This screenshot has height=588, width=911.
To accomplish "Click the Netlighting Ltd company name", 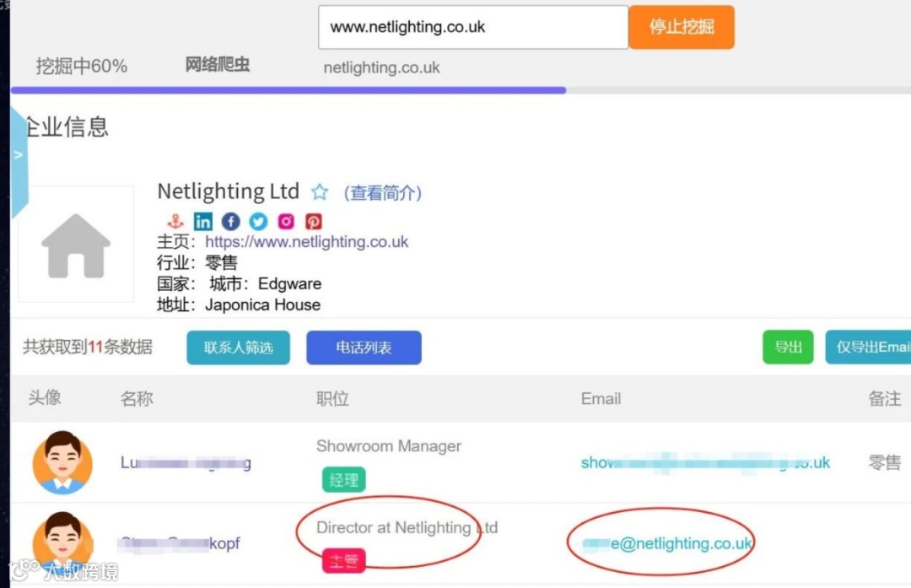I will 229,192.
